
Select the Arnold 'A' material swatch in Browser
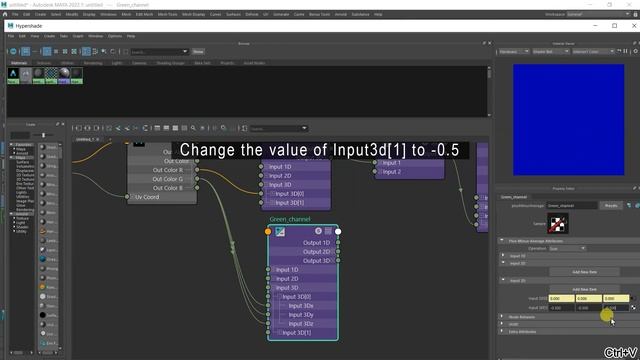click(x=13, y=76)
